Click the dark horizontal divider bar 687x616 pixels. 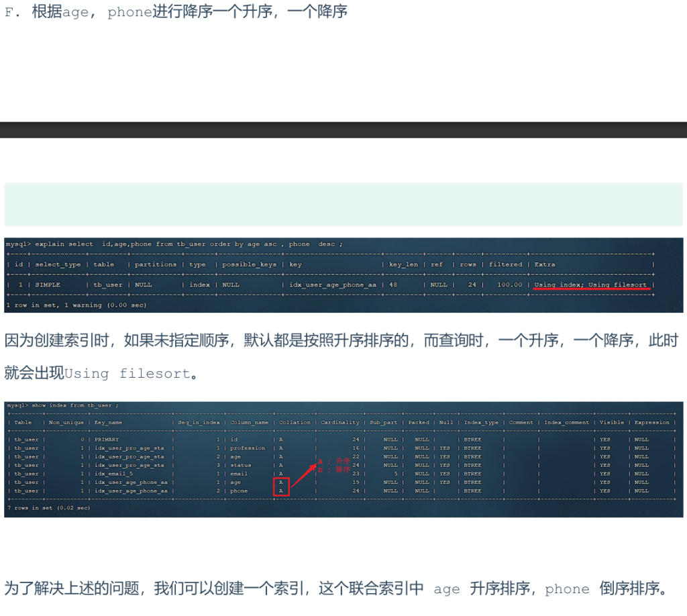343,130
